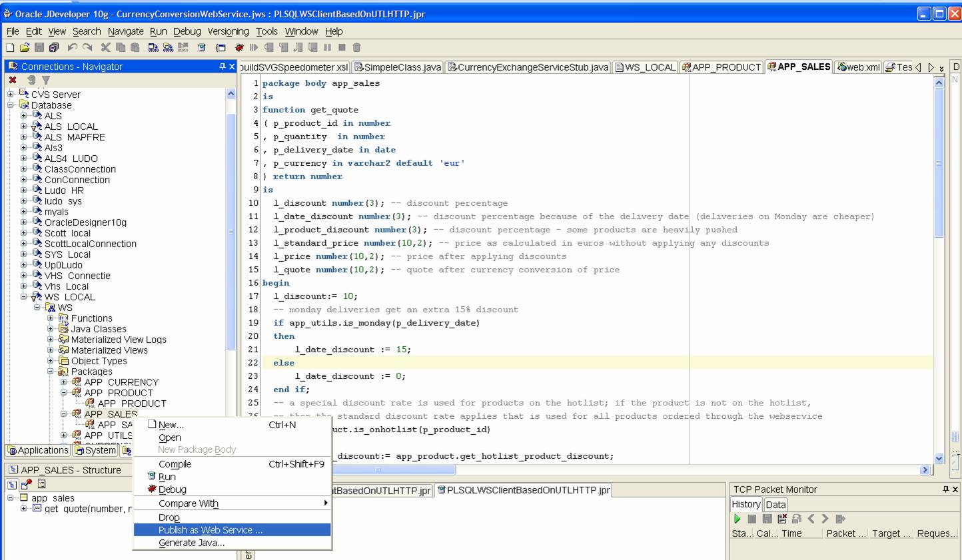Click the Open file toolbar icon

[25, 47]
